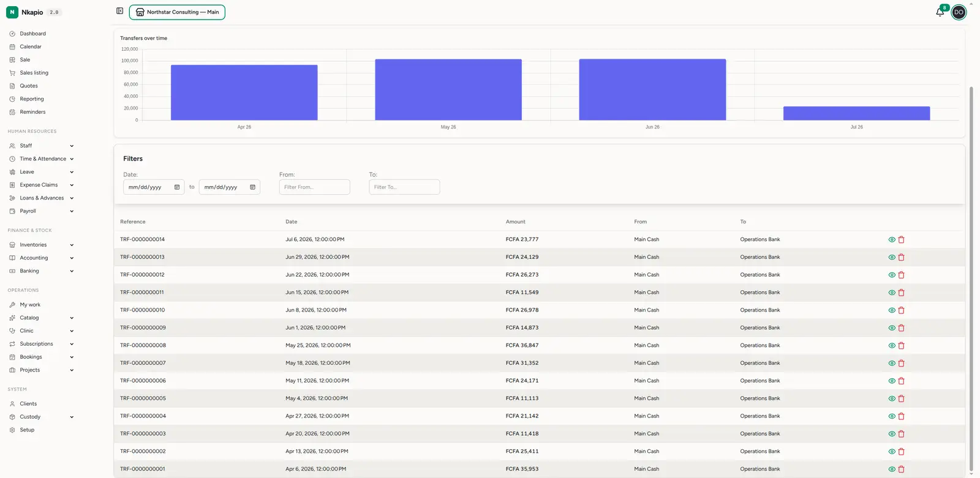Click the Nkapio logo icon
The height and width of the screenshot is (478, 980).
click(12, 12)
